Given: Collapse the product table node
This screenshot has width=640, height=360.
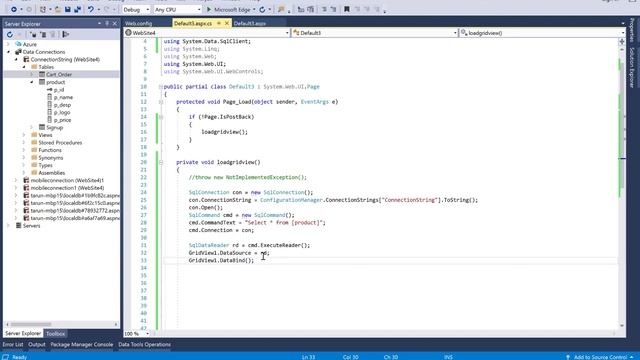Looking at the screenshot, I should 32,82.
